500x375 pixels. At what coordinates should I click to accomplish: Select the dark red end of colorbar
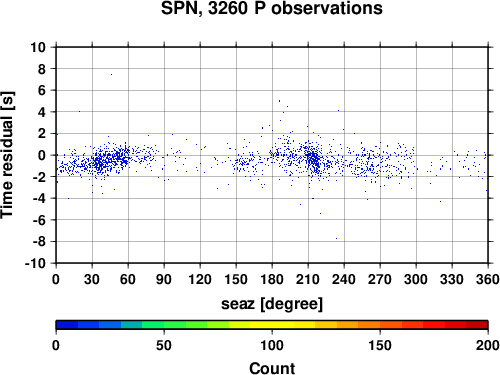pyautogui.click(x=477, y=325)
